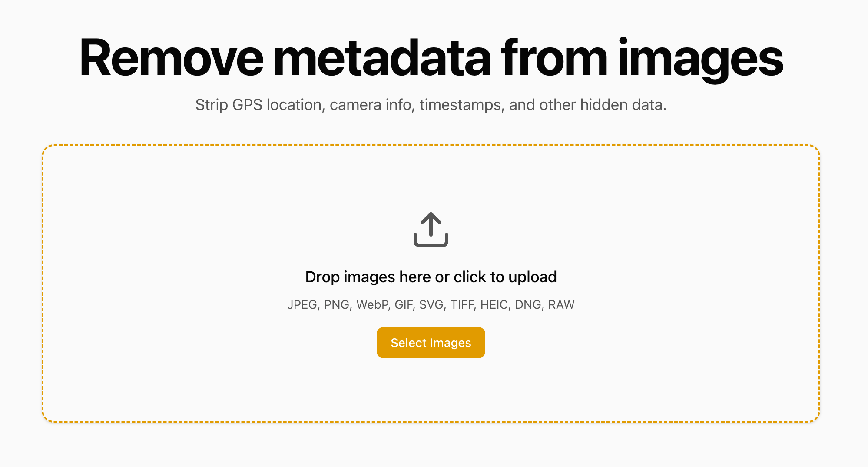The height and width of the screenshot is (467, 868).
Task: Click the word RAW in supported formats
Action: [x=561, y=305]
